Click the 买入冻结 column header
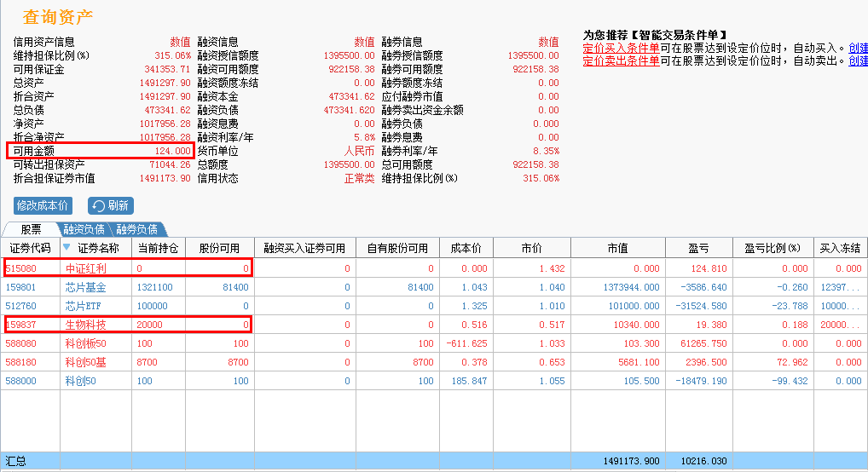 point(841,248)
